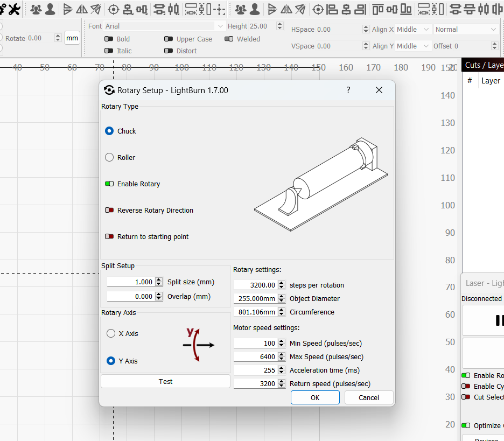Image resolution: width=504 pixels, height=441 pixels.
Task: Adjust Object Diameter stepper arrows
Action: [x=282, y=298]
